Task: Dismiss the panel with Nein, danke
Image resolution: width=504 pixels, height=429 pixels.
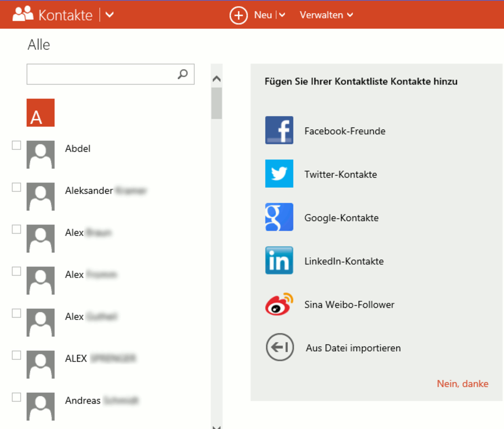Action: 463,384
